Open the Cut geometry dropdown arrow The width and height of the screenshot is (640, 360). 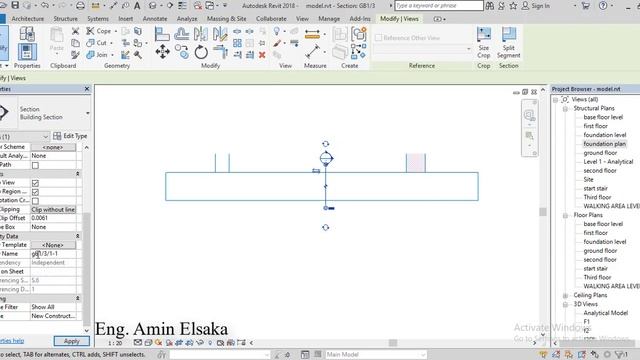click(111, 43)
